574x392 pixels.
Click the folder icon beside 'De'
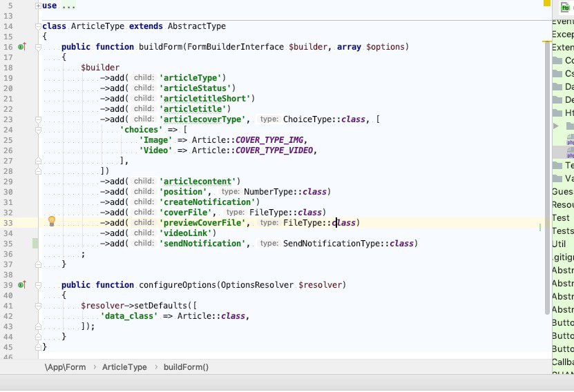(x=557, y=100)
